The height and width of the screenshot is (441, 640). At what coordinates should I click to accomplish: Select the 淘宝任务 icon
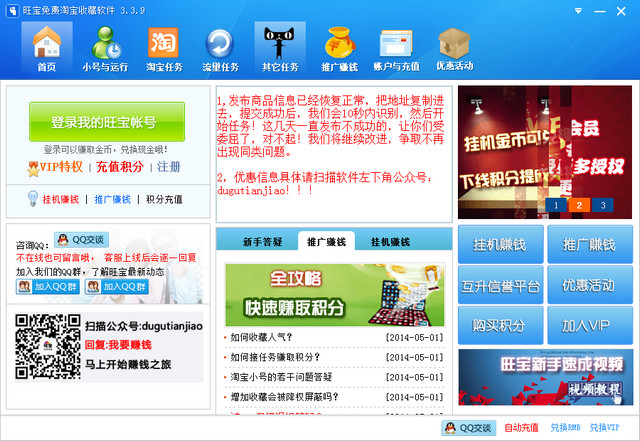[164, 48]
